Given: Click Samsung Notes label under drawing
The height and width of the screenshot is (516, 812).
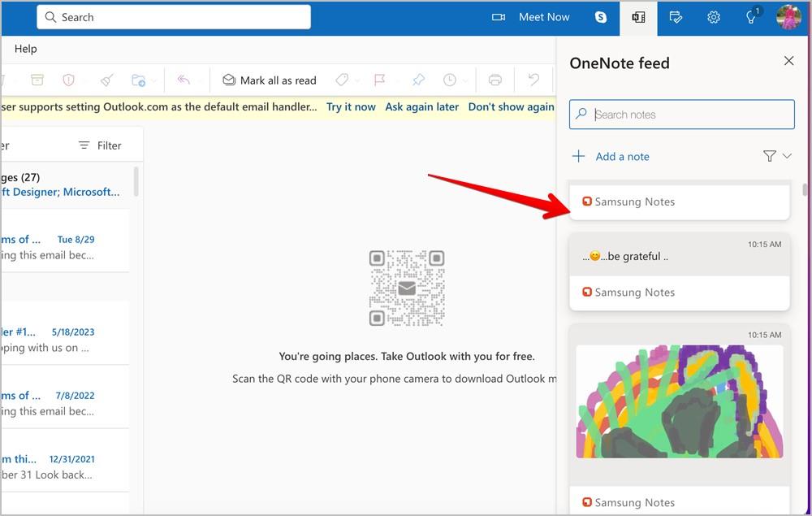Looking at the screenshot, I should point(634,502).
